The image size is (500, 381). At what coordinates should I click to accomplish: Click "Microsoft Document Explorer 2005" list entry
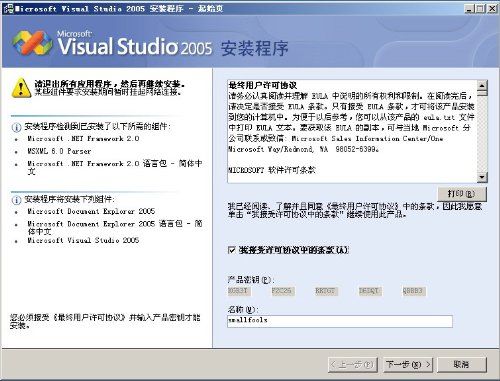pyautogui.click(x=91, y=211)
